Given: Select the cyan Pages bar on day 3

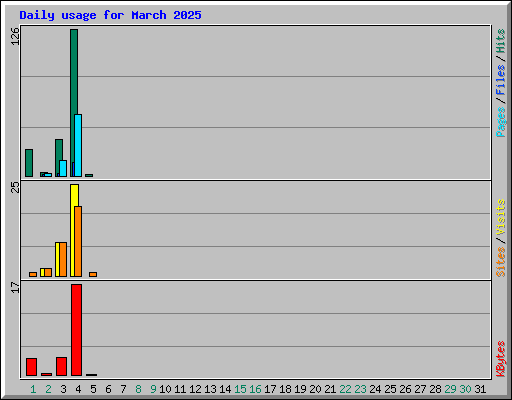Looking at the screenshot, I should (x=63, y=168).
